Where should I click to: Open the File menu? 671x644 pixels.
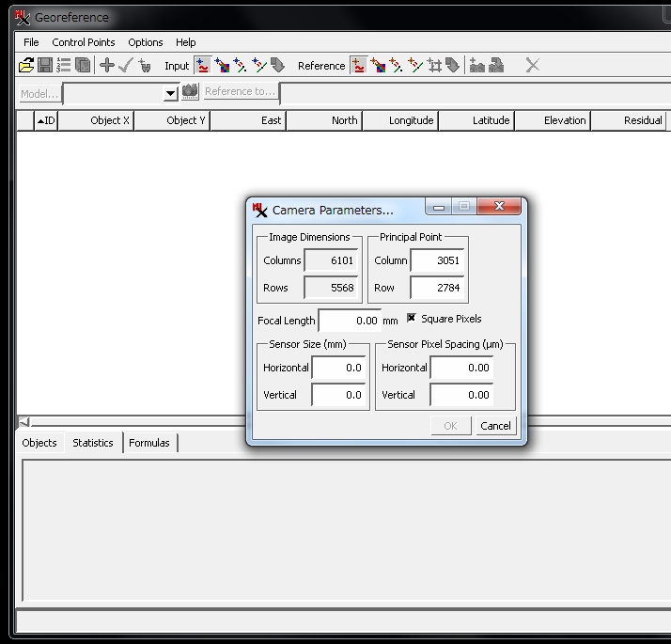click(x=31, y=42)
